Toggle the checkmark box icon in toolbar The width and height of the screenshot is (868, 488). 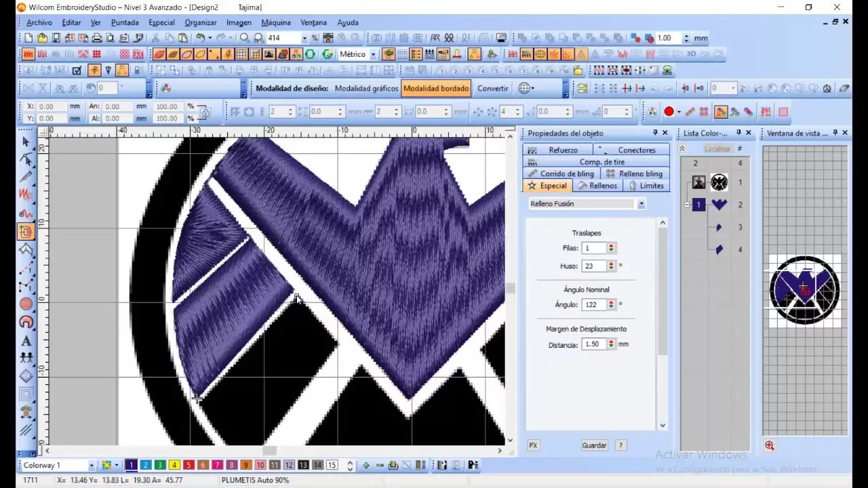(77, 70)
